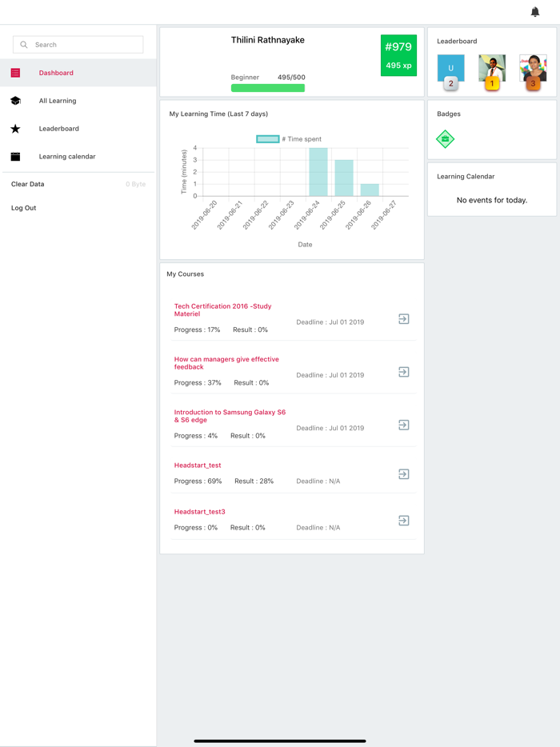Open All Learning menu item

coord(78,101)
